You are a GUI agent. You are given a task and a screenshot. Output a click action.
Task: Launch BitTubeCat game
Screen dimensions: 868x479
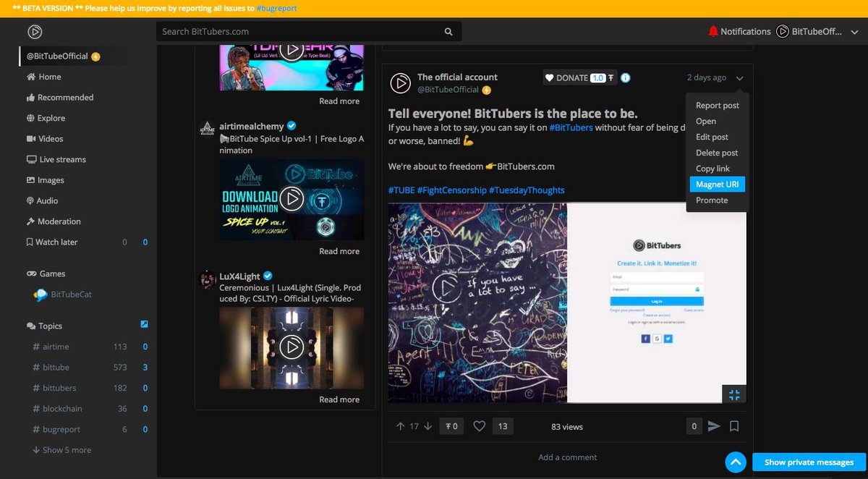tap(63, 294)
